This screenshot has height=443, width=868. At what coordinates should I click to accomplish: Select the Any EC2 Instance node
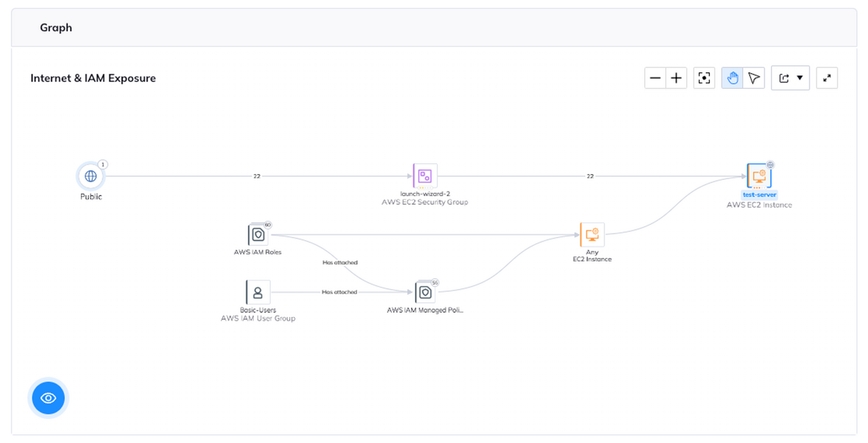[592, 234]
